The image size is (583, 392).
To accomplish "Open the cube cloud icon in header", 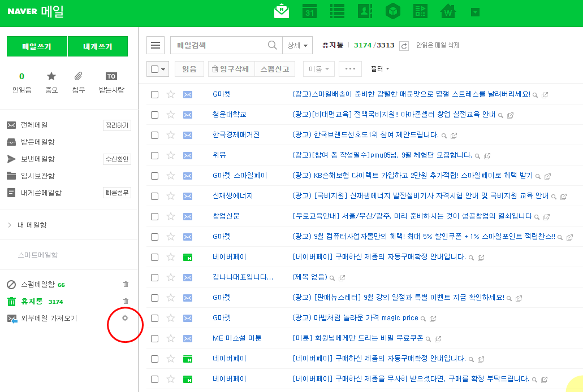I will click(393, 11).
